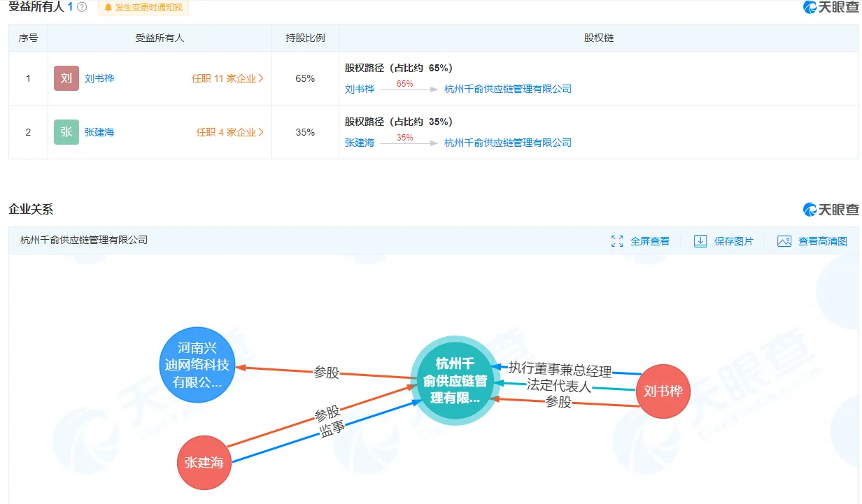Expand 任职 4 家企业 for 张建海
Screen dimensions: 862x504
230,132
